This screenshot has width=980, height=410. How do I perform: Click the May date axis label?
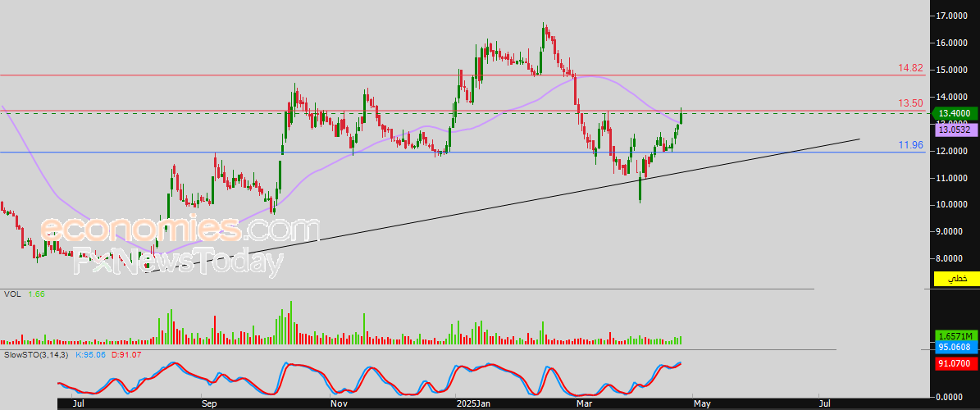[703, 403]
